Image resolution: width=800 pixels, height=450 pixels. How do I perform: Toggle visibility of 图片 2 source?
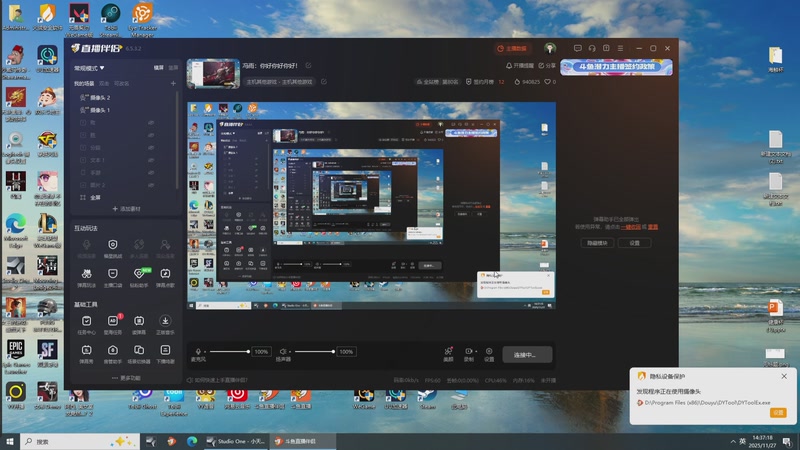click(151, 185)
